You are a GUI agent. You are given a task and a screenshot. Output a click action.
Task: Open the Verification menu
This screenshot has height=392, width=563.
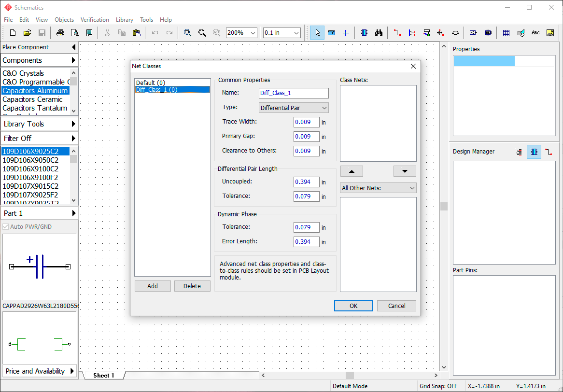tap(95, 20)
